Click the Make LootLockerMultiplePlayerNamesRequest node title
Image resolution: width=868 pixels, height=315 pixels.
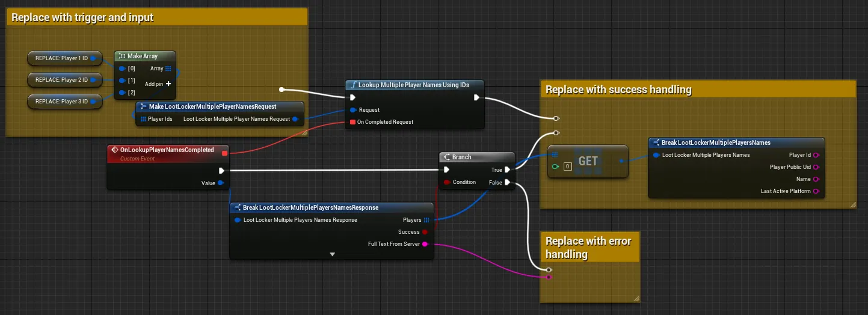(212, 106)
